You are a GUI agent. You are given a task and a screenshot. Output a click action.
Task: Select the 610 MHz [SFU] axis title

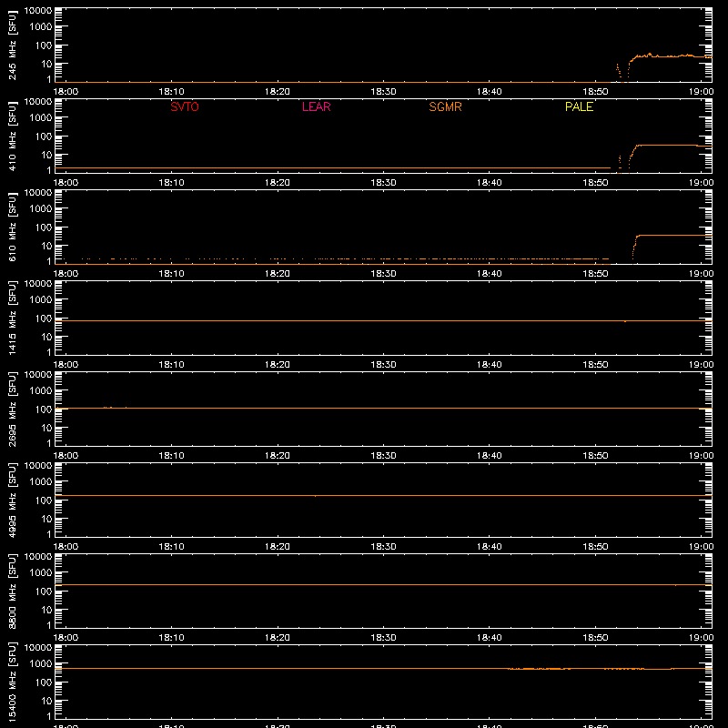coord(12,227)
